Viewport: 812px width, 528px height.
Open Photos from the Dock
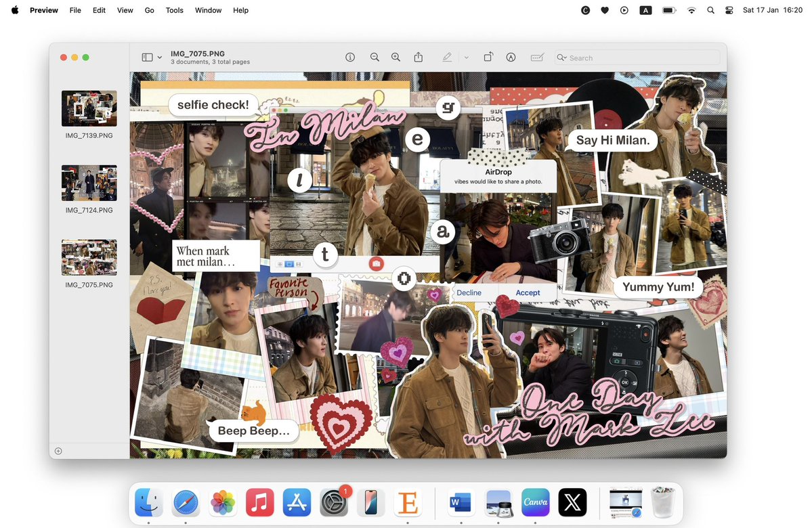[x=223, y=503]
